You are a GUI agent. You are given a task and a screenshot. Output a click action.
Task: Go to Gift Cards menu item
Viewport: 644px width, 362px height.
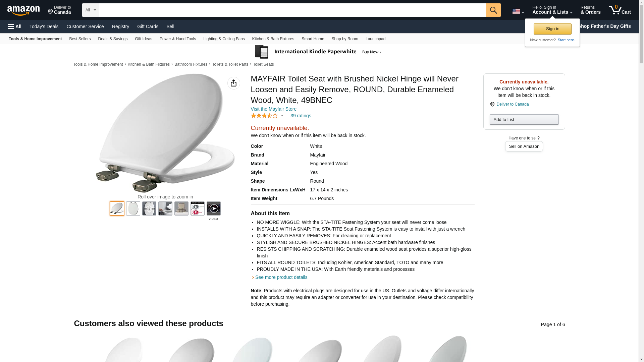coord(148,26)
